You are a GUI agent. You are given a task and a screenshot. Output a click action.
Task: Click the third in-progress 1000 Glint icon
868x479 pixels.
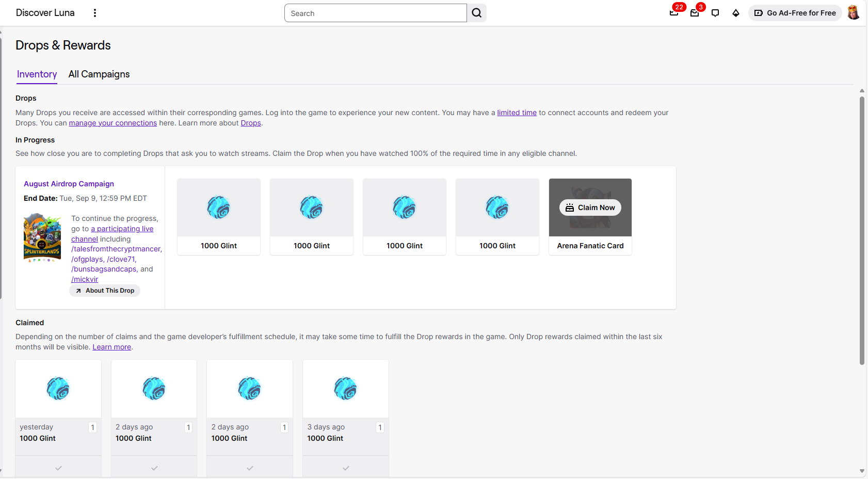tap(405, 207)
